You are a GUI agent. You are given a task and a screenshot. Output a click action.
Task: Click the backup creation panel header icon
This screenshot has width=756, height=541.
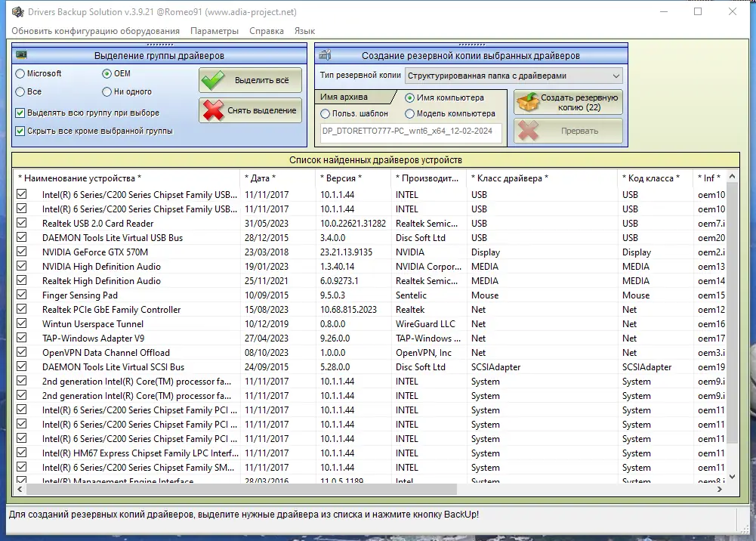[325, 55]
